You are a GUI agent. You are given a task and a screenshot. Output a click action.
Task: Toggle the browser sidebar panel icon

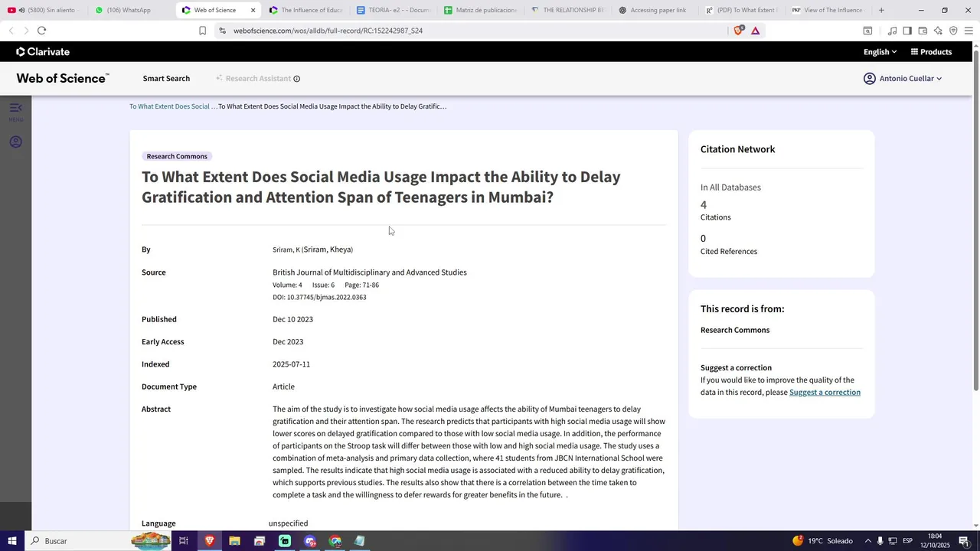pyautogui.click(x=907, y=31)
